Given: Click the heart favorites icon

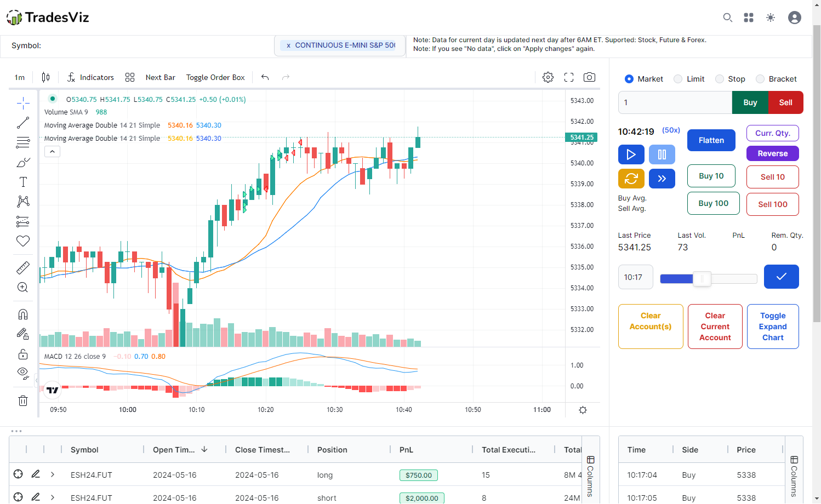Looking at the screenshot, I should [x=23, y=241].
